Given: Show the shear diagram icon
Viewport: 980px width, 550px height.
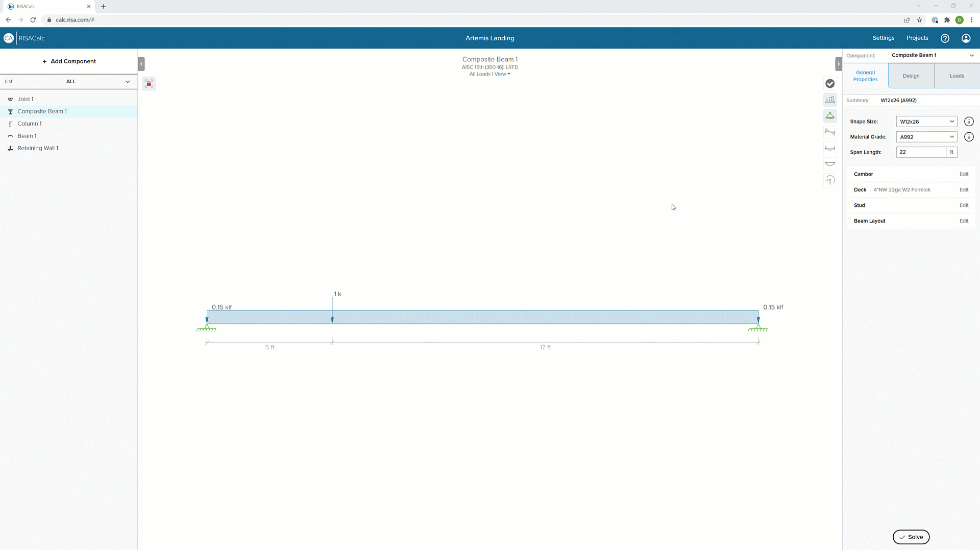Looking at the screenshot, I should coord(830,132).
